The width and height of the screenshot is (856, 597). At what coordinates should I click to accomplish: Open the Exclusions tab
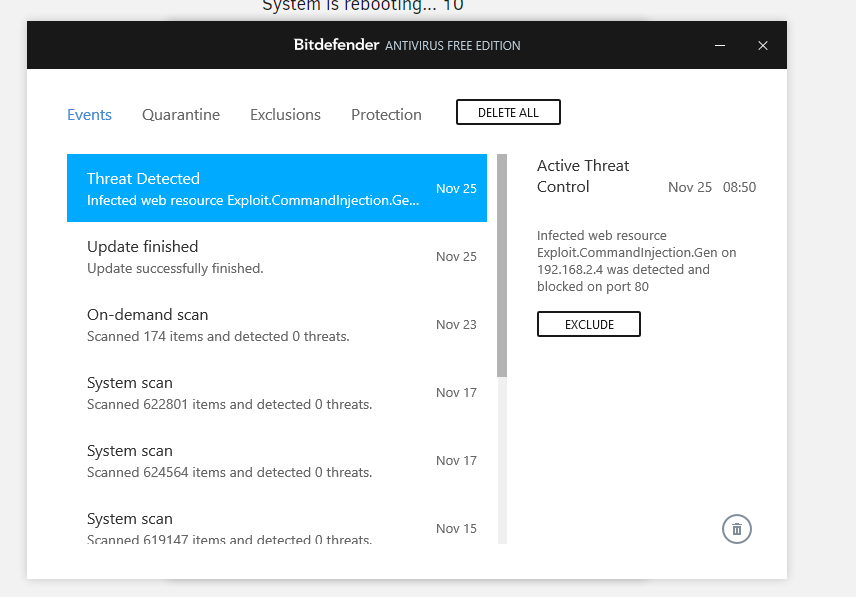pos(285,115)
